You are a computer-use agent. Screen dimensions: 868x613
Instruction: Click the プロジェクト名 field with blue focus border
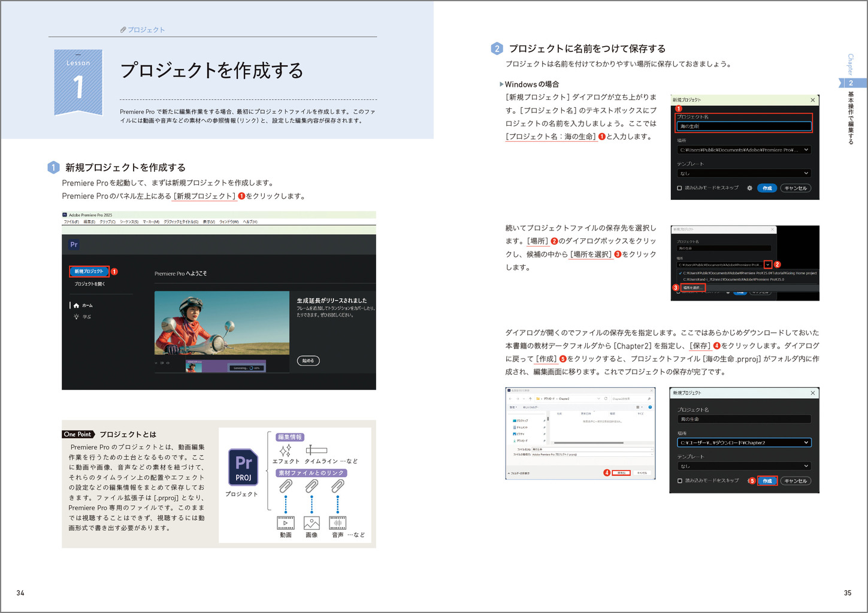click(743, 126)
